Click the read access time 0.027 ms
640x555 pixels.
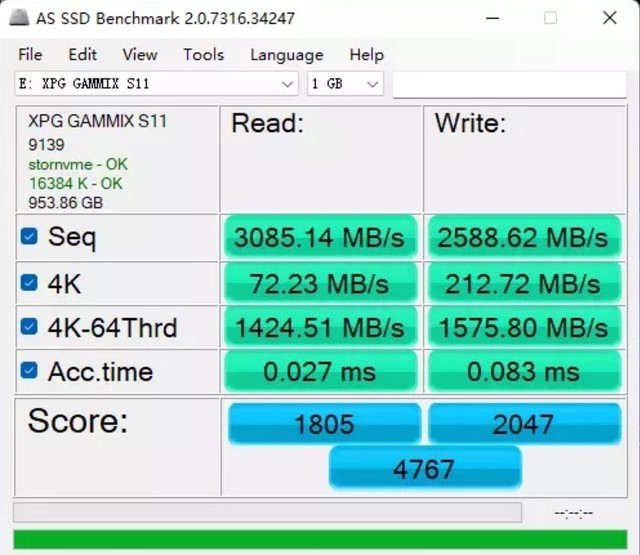pos(320,371)
